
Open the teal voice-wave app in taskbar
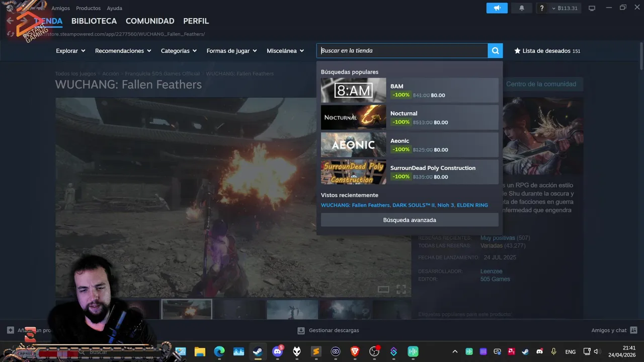pos(413,351)
